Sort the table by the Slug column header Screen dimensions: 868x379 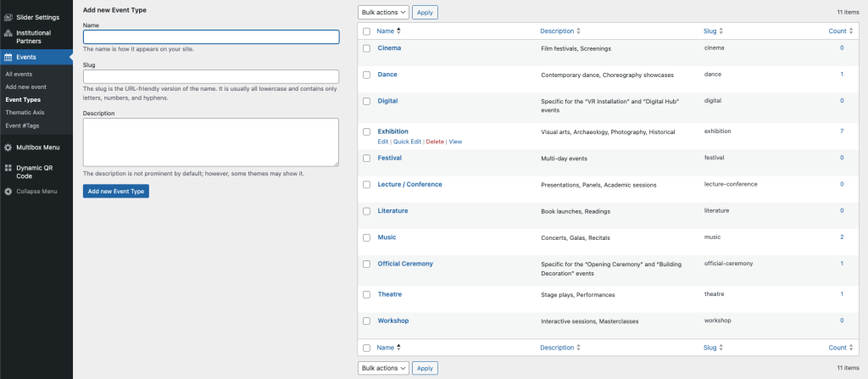(712, 31)
